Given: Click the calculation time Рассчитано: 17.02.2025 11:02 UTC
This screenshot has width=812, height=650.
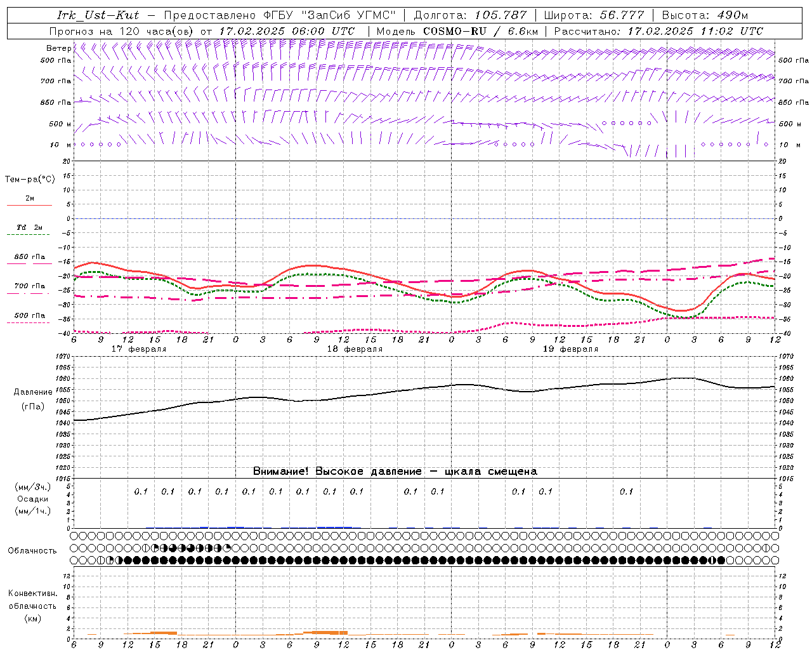Looking at the screenshot, I should click(x=658, y=31).
